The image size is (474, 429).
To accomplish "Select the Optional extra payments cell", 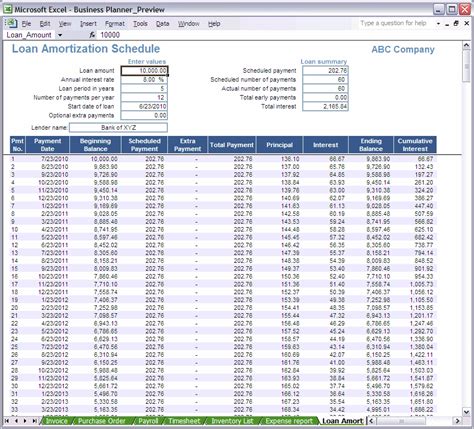I will coord(144,115).
